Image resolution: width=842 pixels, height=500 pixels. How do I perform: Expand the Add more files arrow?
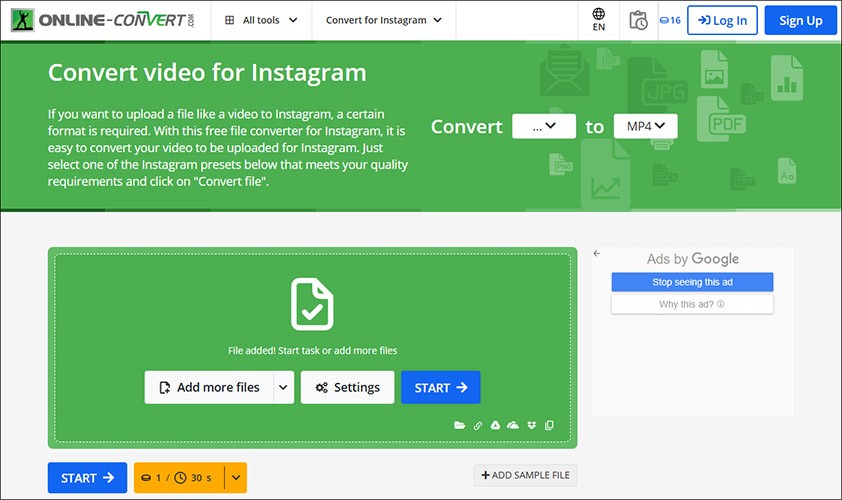pos(284,387)
